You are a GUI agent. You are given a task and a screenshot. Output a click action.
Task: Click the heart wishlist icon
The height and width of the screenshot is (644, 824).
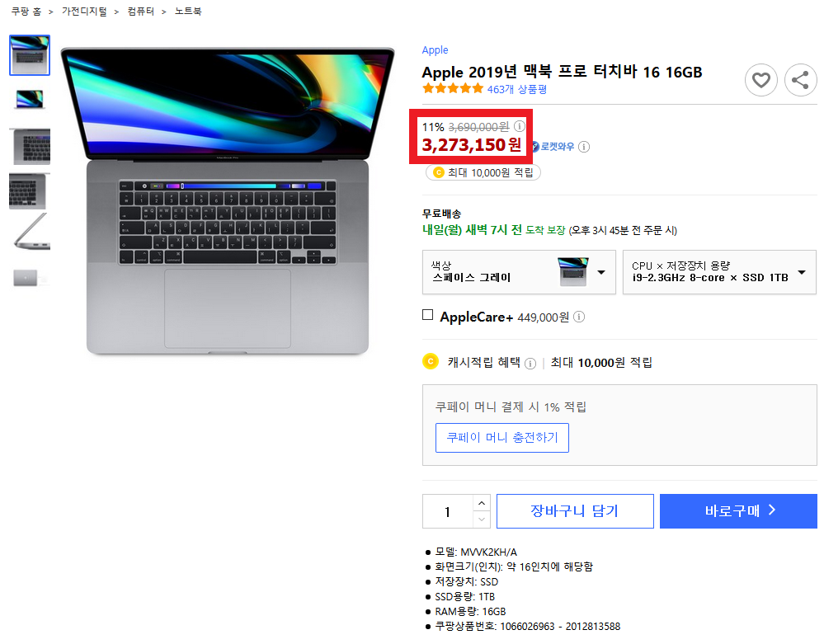click(x=760, y=80)
